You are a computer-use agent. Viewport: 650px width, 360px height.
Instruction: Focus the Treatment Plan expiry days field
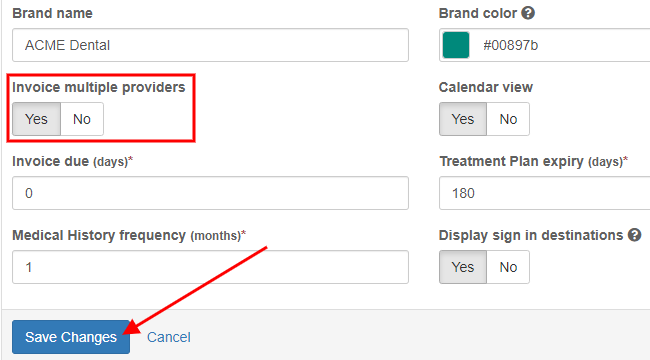(x=545, y=193)
